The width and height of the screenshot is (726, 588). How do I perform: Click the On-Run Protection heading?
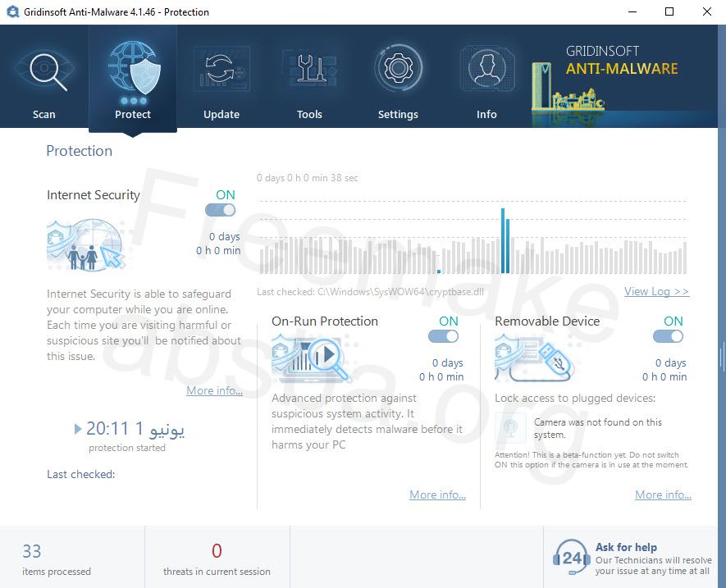tap(325, 321)
